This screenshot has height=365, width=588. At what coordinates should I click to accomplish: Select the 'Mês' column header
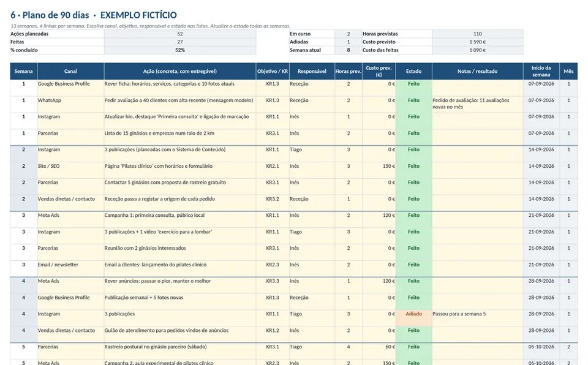(568, 71)
